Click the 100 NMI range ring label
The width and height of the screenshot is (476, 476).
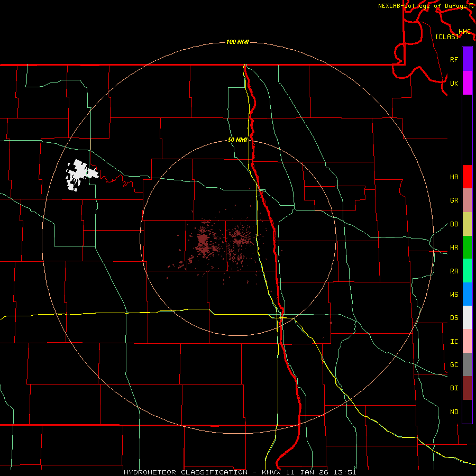237,42
